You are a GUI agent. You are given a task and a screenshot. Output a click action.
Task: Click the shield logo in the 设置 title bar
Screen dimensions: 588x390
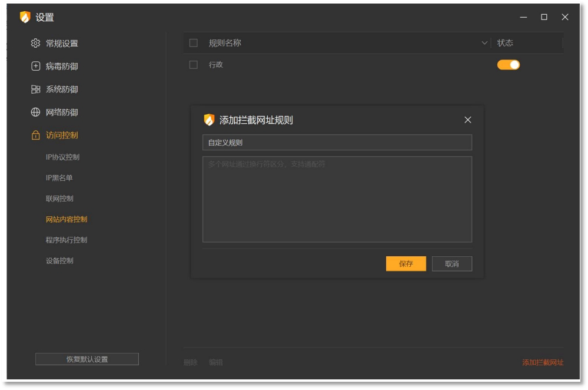[25, 17]
